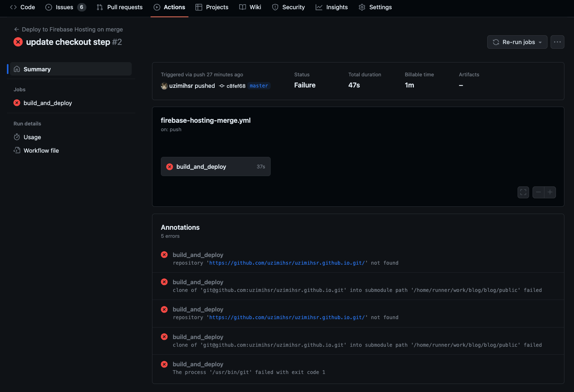
Task: Open the Re-run jobs dropdown
Action: (517, 42)
